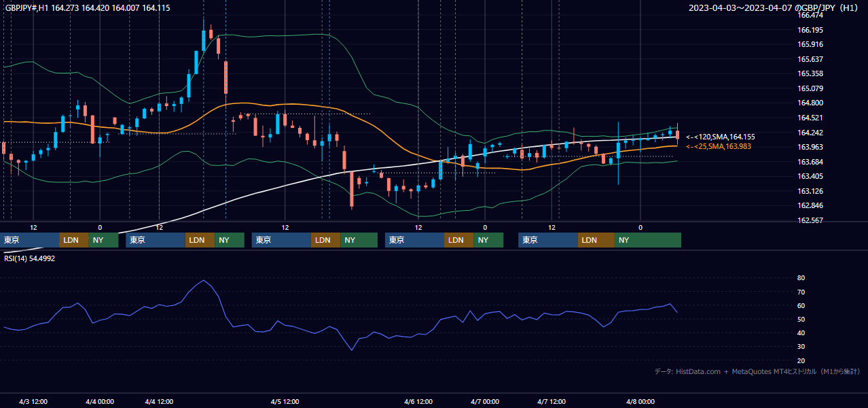Select the 166.195 price axis label
The height and width of the screenshot is (408, 868).
pos(810,30)
